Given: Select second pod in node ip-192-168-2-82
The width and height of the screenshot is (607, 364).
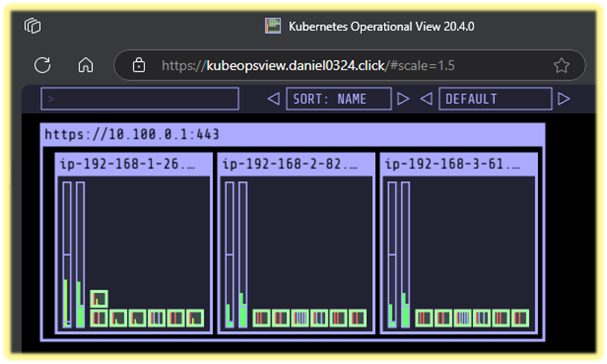Looking at the screenshot, I should coord(281,319).
